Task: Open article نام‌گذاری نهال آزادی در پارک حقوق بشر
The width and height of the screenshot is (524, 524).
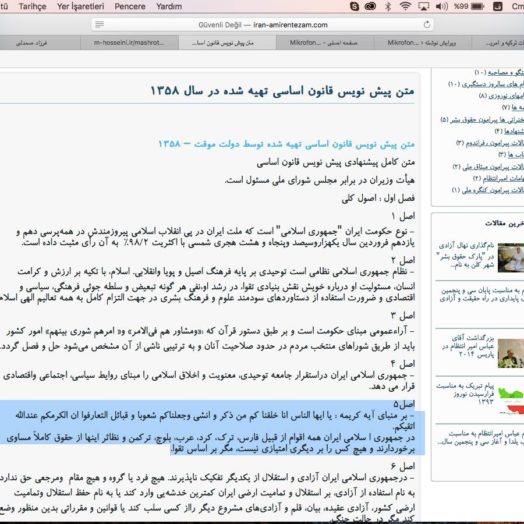Action: click(x=466, y=256)
